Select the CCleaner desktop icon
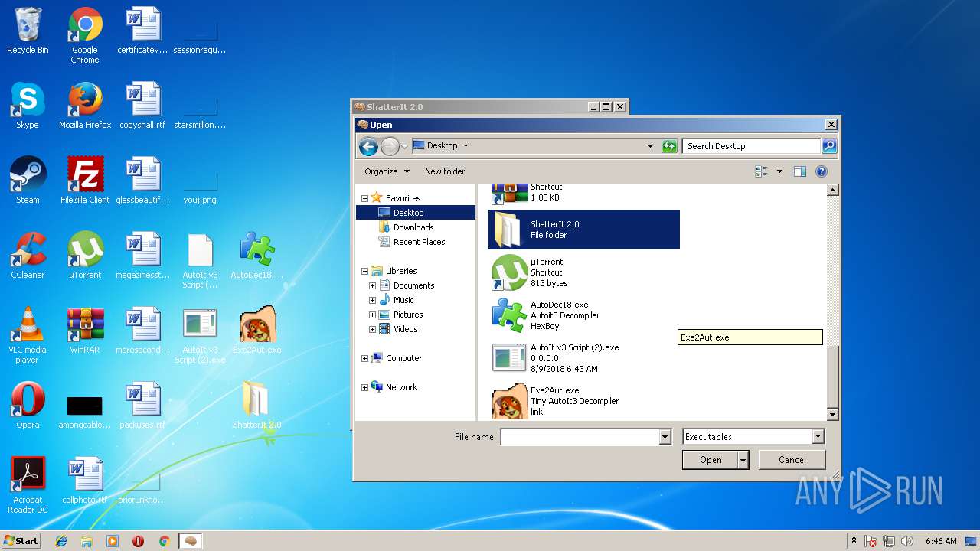980x551 pixels. pyautogui.click(x=28, y=256)
